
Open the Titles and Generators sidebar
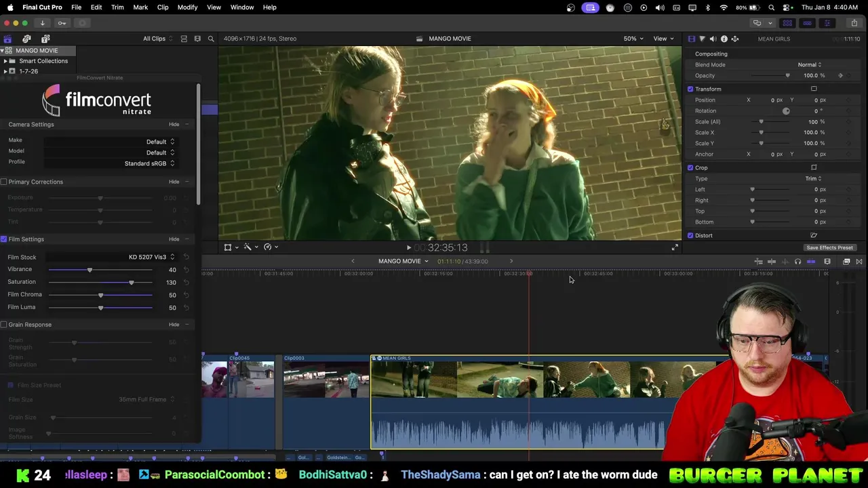(x=45, y=39)
